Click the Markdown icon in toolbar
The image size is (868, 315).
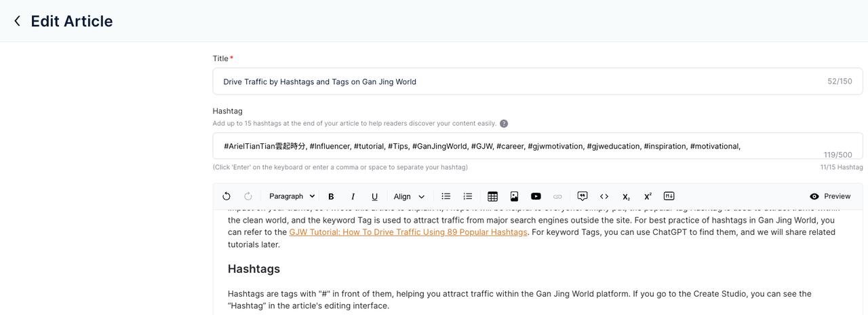[x=669, y=196]
